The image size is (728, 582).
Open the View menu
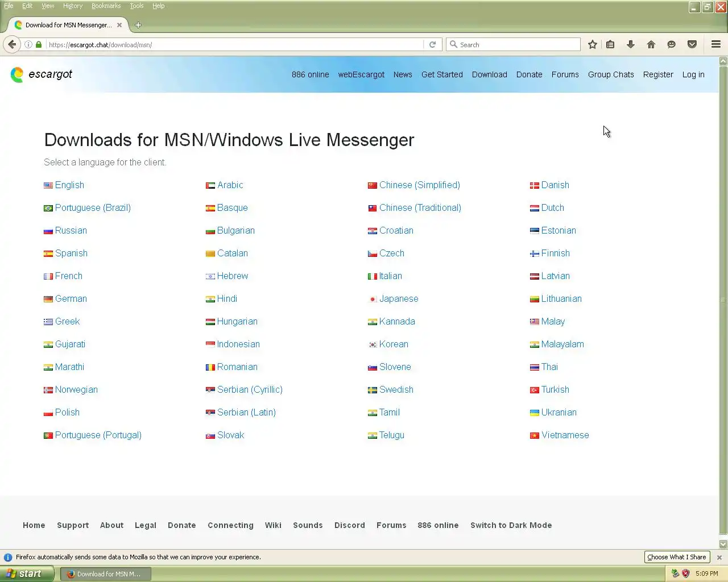click(x=48, y=6)
